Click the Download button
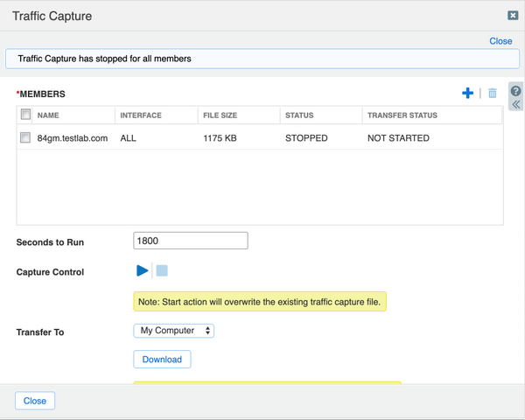The width and height of the screenshot is (525, 420). 162,360
